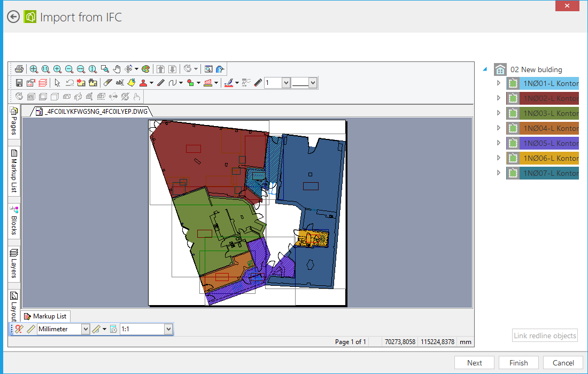The width and height of the screenshot is (588, 374).
Task: Select the polyline curve tool
Action: [x=173, y=83]
